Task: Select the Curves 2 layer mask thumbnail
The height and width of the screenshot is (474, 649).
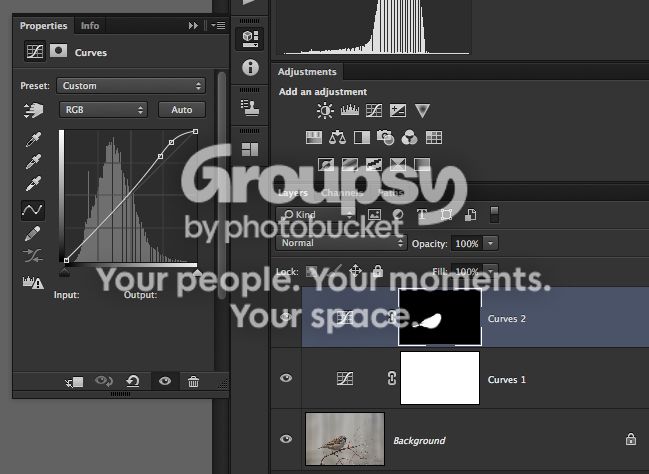Action: click(x=440, y=318)
